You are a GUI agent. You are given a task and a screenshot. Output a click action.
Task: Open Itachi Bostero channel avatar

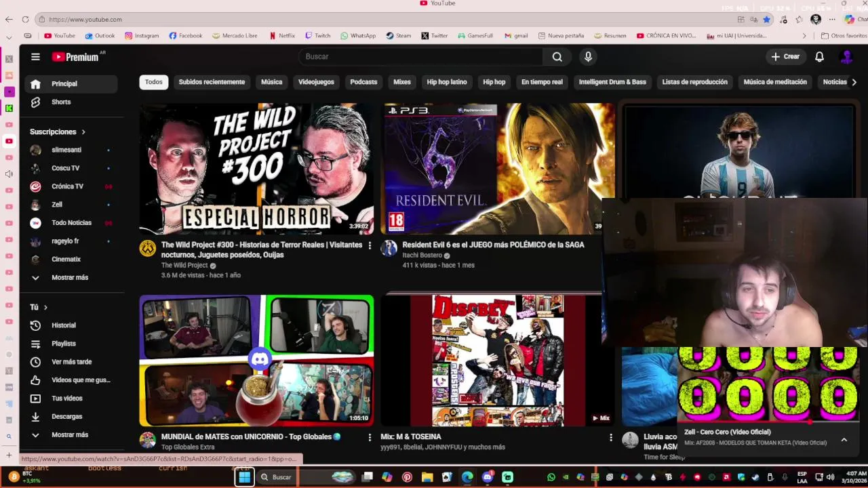pyautogui.click(x=389, y=248)
